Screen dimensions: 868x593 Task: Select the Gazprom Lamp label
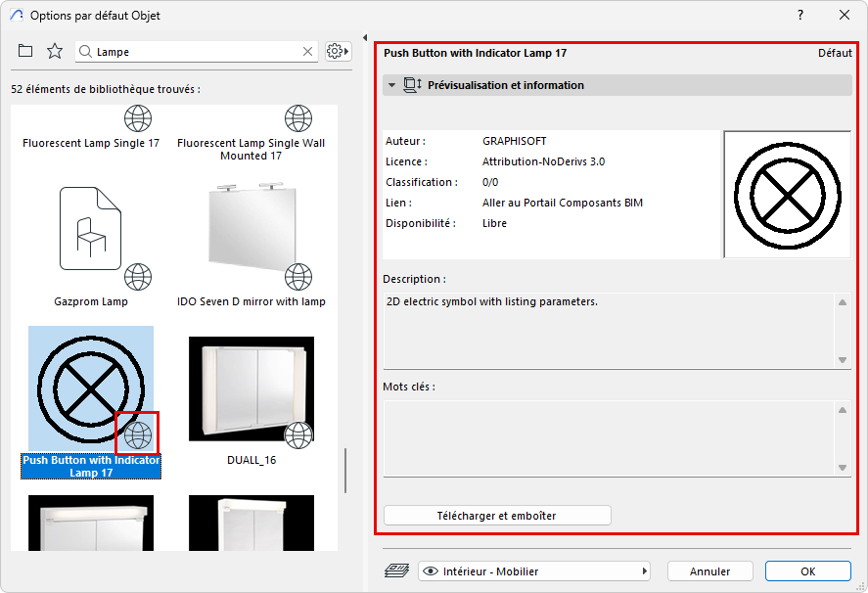tap(91, 301)
